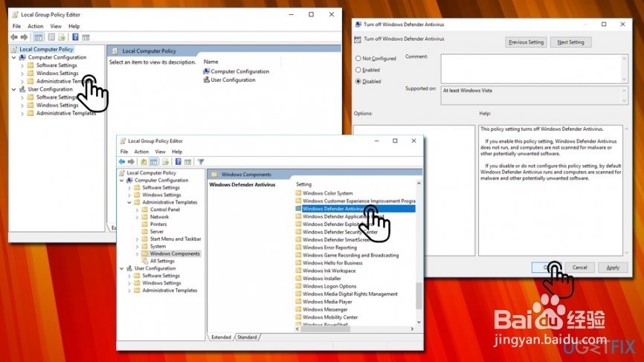Click the Apply button in Defender dialog
The image size is (644, 362).
click(x=613, y=267)
